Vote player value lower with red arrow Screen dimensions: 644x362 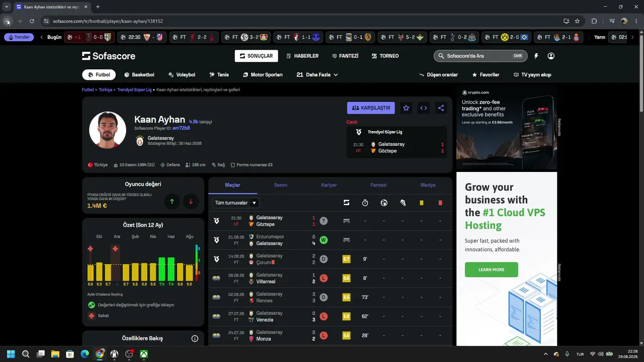pyautogui.click(x=191, y=202)
